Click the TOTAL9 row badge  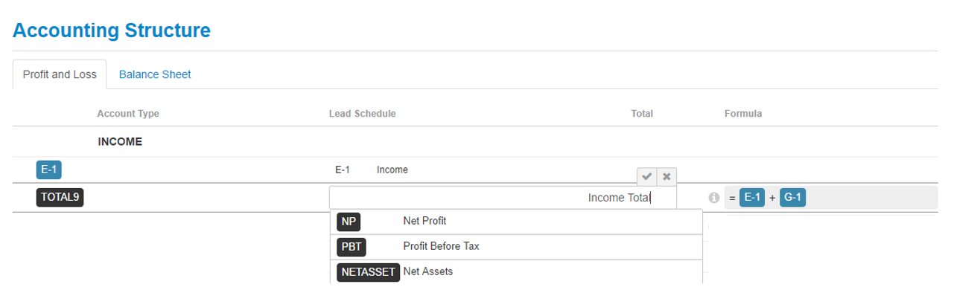point(60,198)
